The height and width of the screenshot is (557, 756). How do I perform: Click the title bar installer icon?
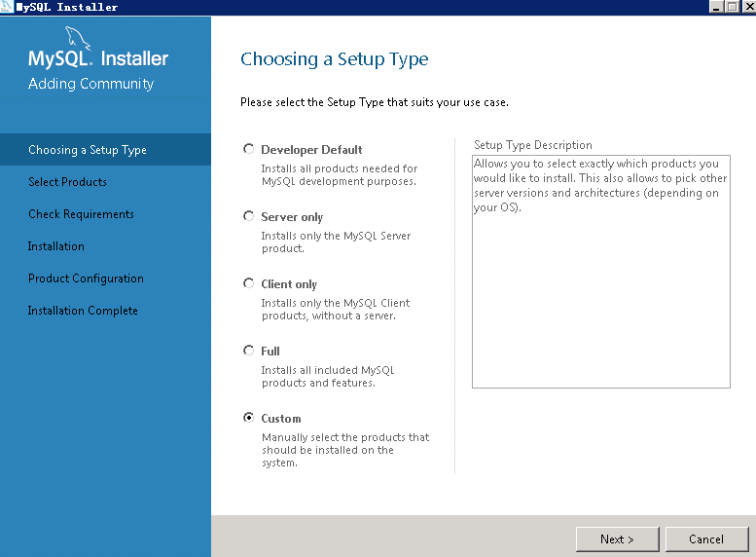[x=7, y=7]
